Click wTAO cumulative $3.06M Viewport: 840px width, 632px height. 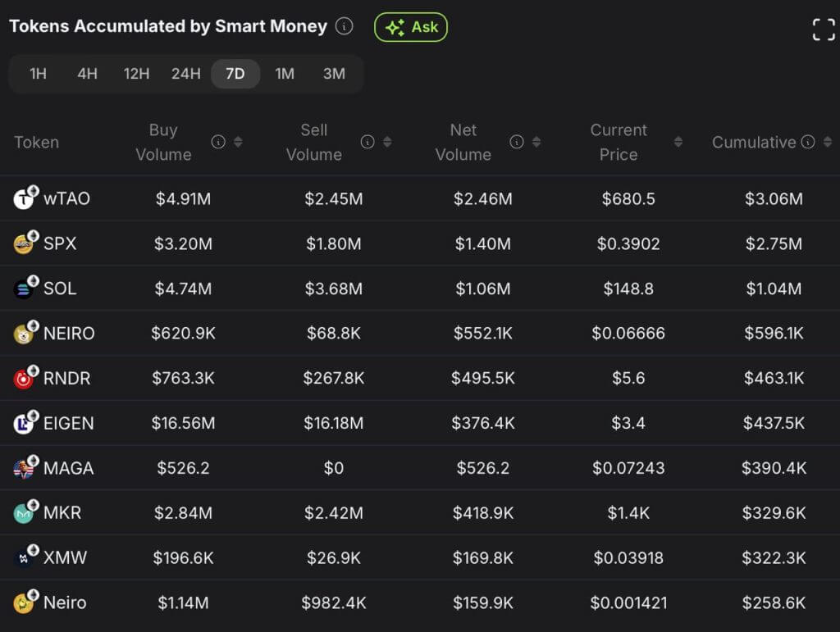[x=774, y=199]
